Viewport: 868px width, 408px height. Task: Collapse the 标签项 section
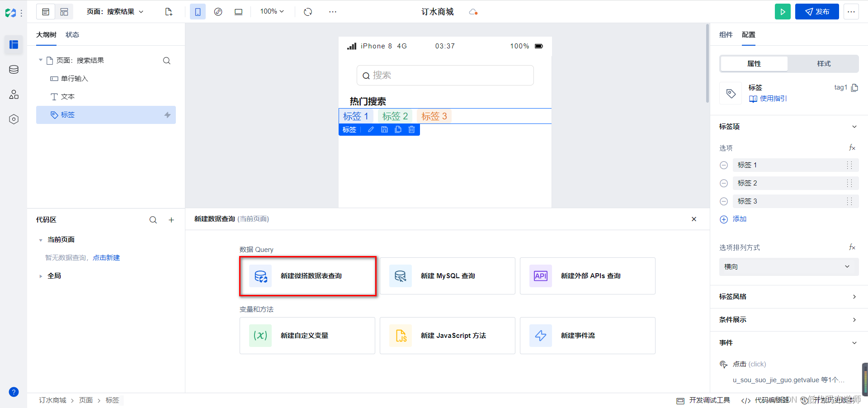pyautogui.click(x=854, y=127)
